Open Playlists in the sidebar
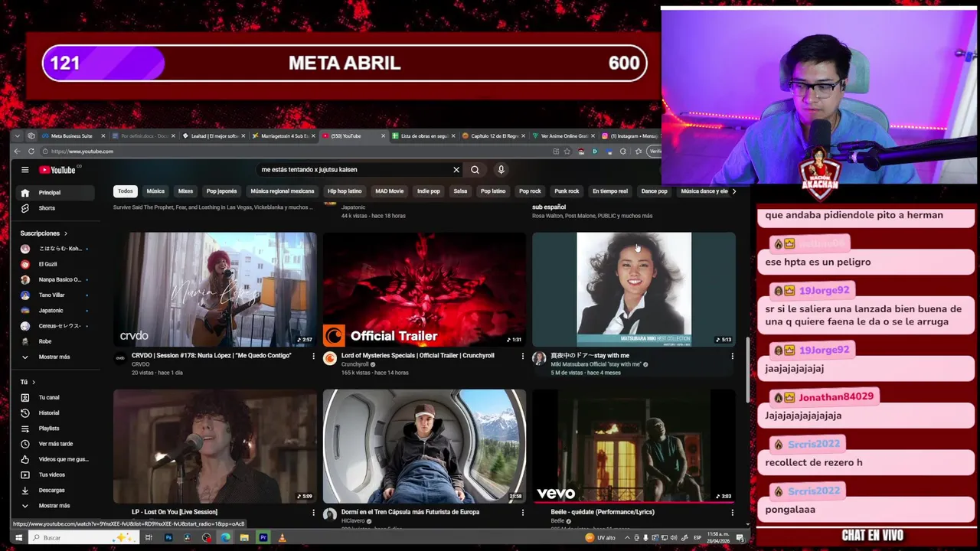Image resolution: width=980 pixels, height=551 pixels. 54,429
